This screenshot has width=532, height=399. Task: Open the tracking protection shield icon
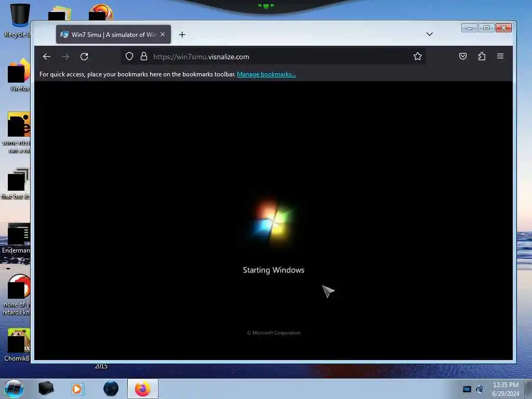point(129,56)
